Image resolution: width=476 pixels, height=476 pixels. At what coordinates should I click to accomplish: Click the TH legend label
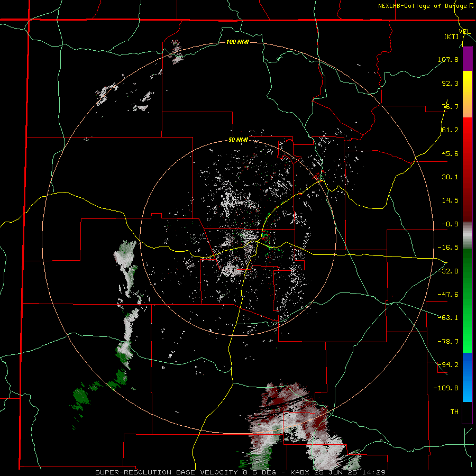(x=454, y=412)
